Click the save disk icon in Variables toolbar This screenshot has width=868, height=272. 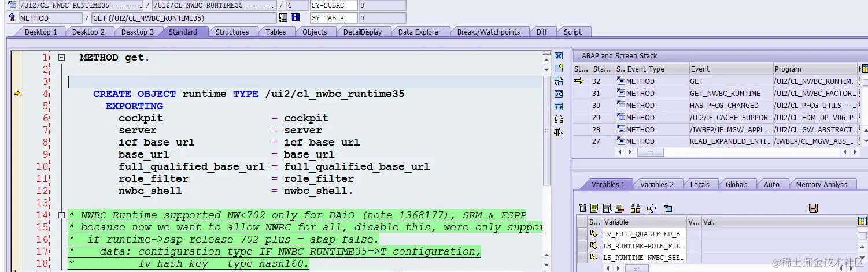(813, 208)
